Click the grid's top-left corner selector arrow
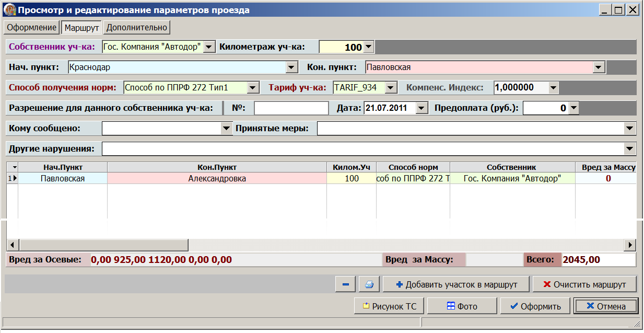The width and height of the screenshot is (644, 333). coord(12,167)
